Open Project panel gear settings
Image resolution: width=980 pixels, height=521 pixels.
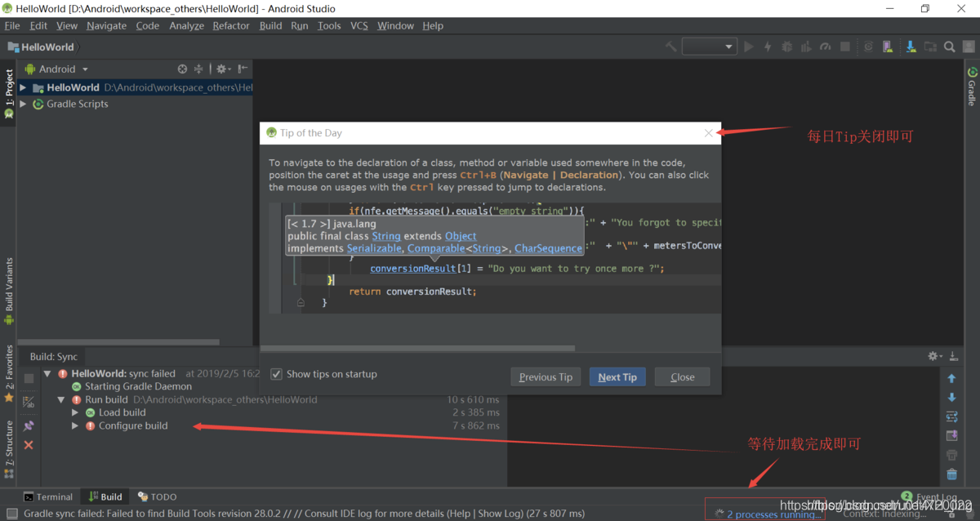click(x=223, y=69)
